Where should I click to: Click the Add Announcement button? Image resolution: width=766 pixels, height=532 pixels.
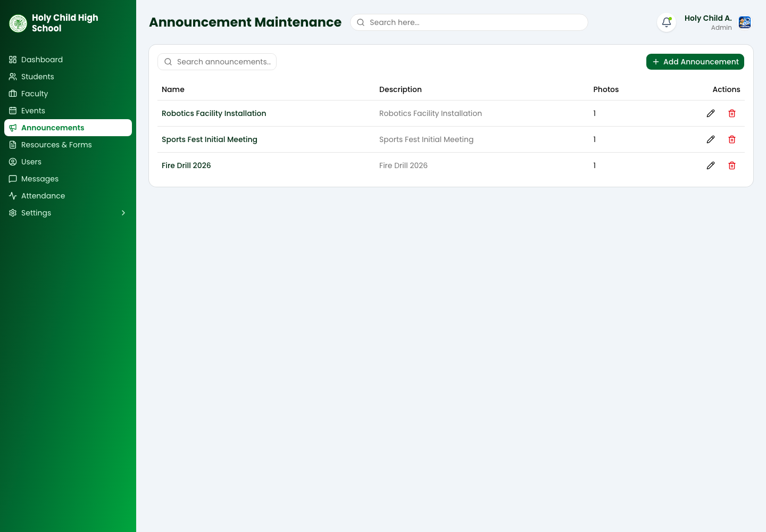[x=695, y=62]
